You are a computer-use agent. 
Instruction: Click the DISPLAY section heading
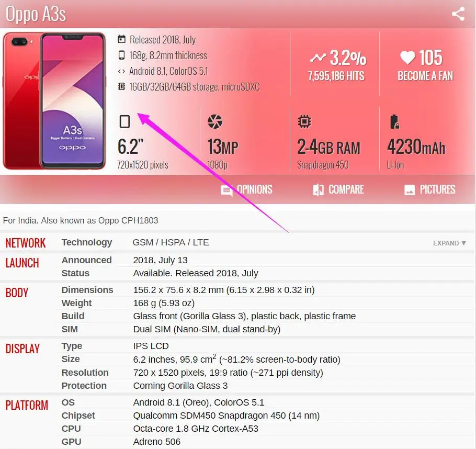click(22, 349)
